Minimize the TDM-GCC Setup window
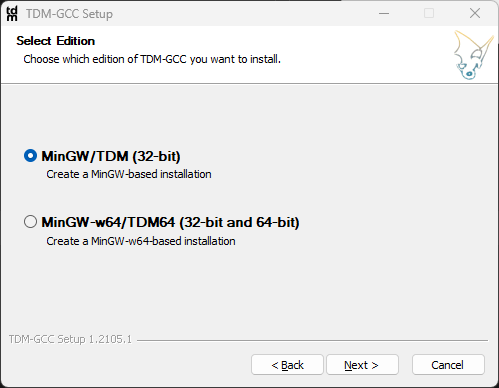 point(384,13)
